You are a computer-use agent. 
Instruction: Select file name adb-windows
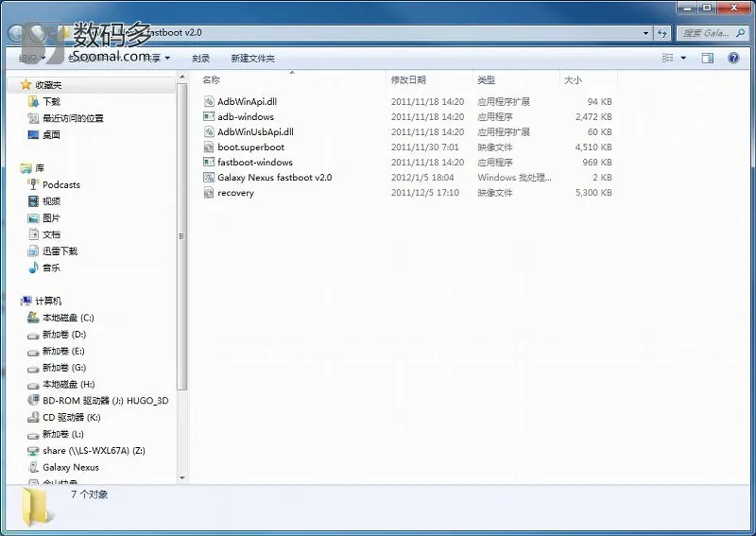(x=246, y=117)
